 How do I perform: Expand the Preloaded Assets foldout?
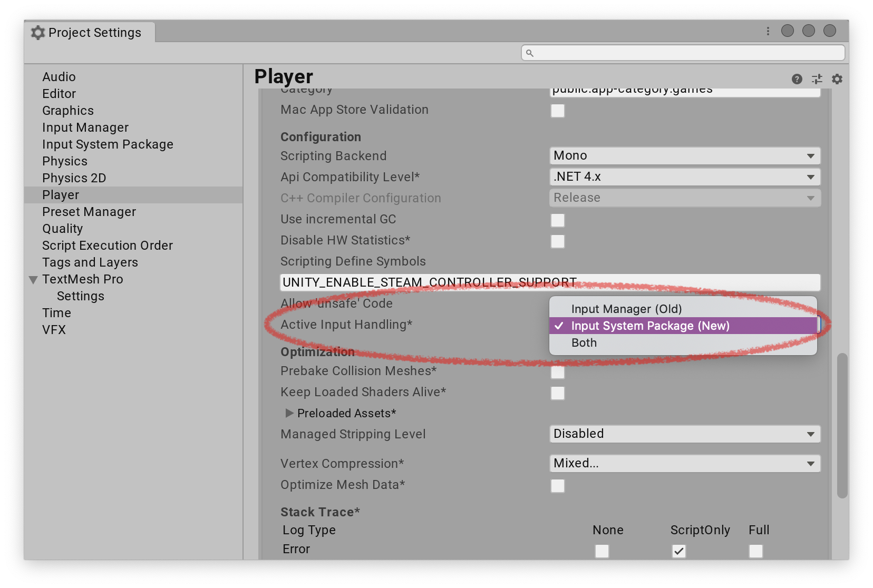(x=289, y=414)
